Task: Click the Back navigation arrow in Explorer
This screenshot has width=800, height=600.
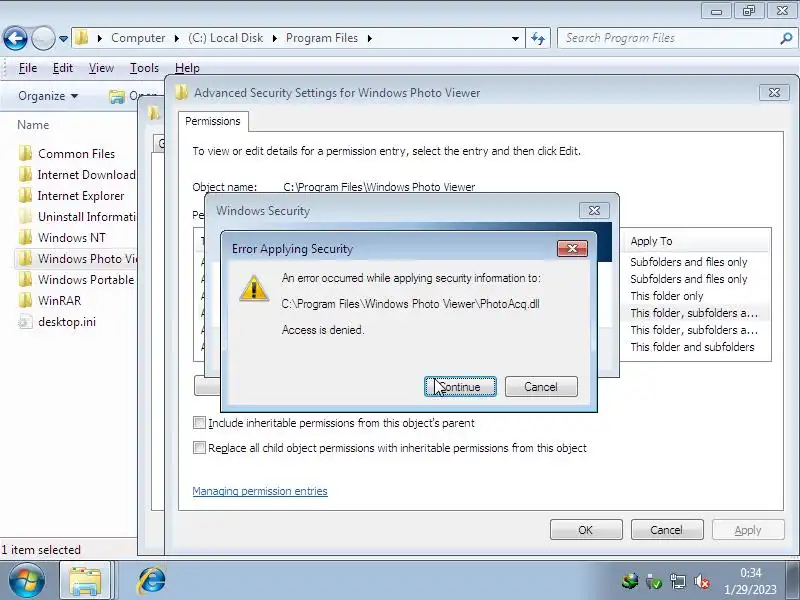Action: pyautogui.click(x=15, y=38)
